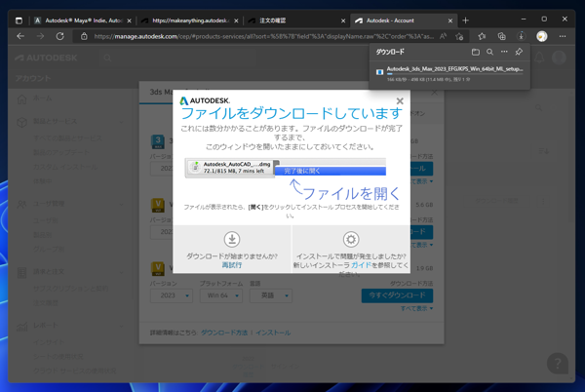Open the Edge tab actions menu icon
The image size is (585, 392).
click(19, 20)
